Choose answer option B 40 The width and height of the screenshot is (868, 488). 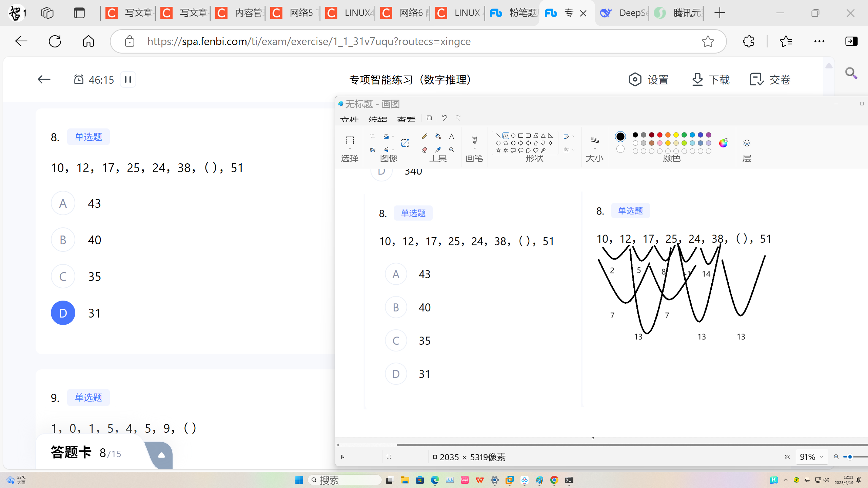click(x=63, y=240)
